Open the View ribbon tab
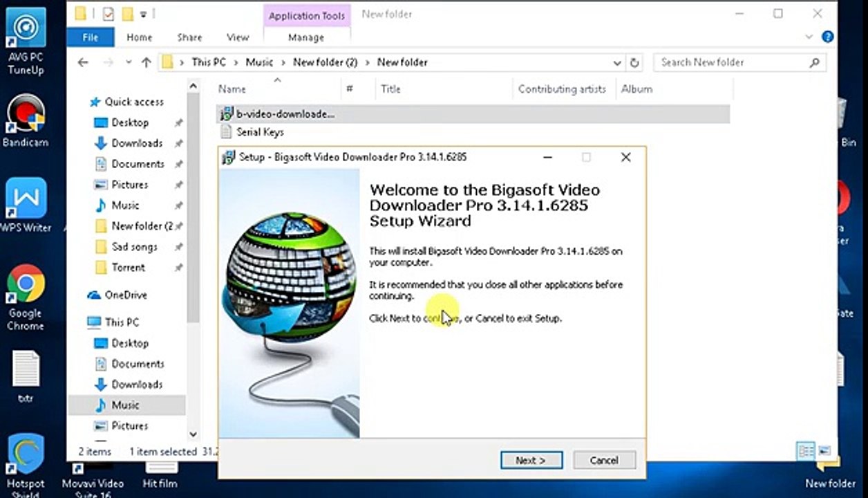The image size is (868, 498). point(238,37)
